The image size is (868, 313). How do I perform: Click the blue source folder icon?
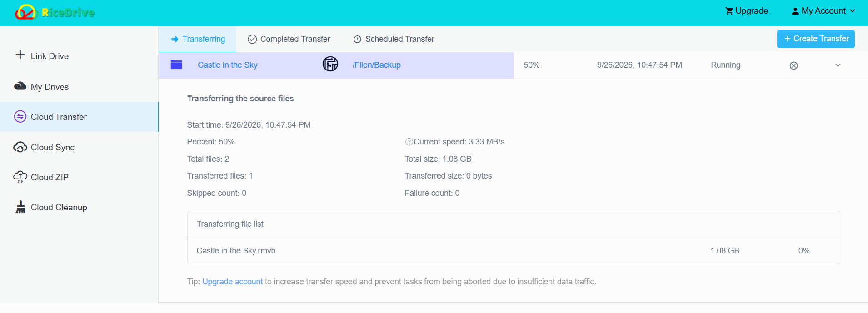tap(176, 65)
